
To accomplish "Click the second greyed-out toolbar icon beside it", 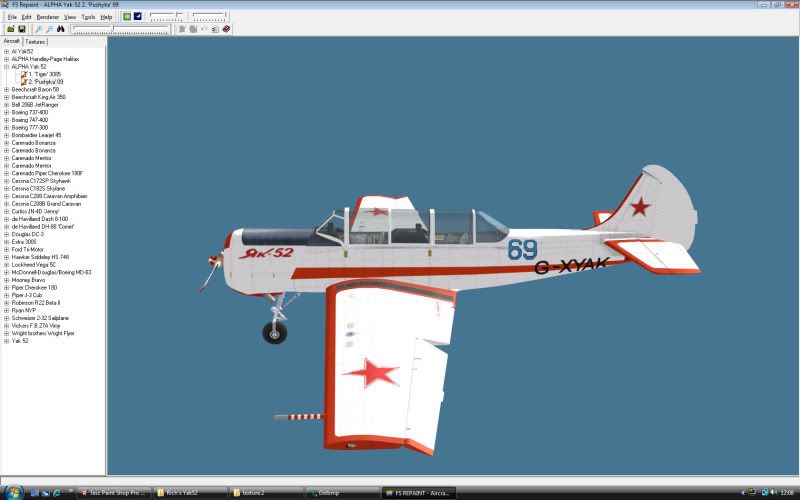I will 193,29.
